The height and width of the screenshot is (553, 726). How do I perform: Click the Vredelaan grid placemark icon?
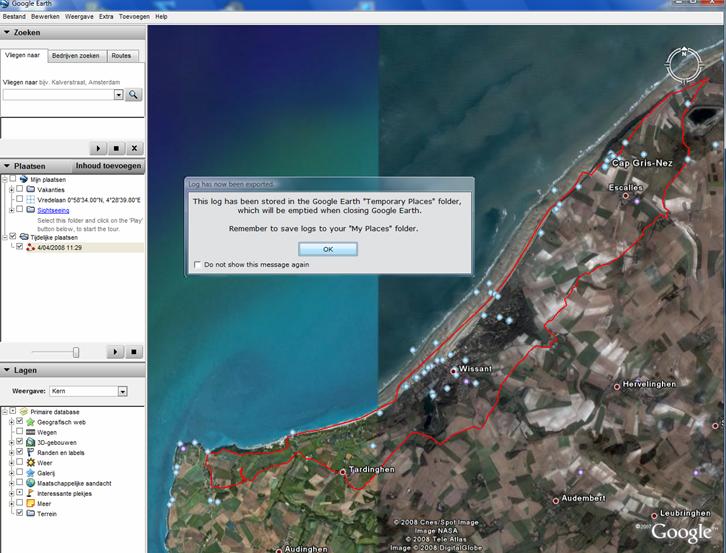point(31,200)
